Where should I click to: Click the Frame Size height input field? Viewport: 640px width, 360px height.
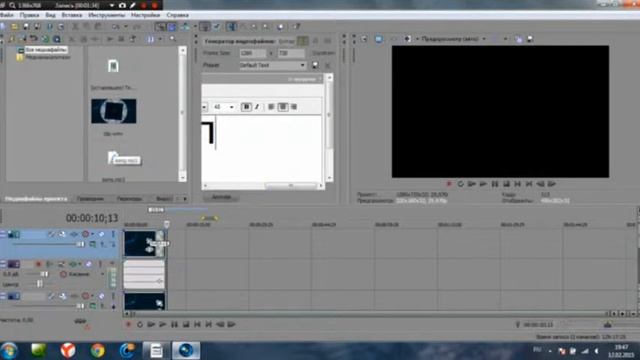pos(291,53)
